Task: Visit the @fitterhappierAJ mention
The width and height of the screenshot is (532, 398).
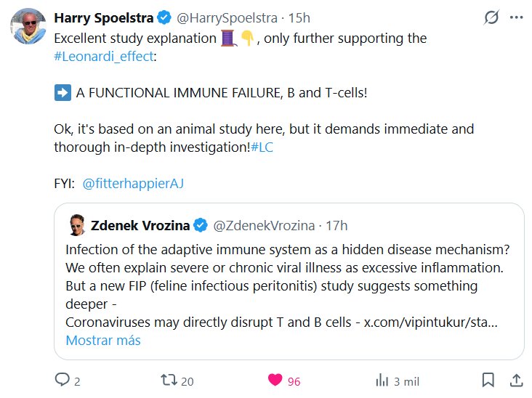Action: [x=133, y=183]
